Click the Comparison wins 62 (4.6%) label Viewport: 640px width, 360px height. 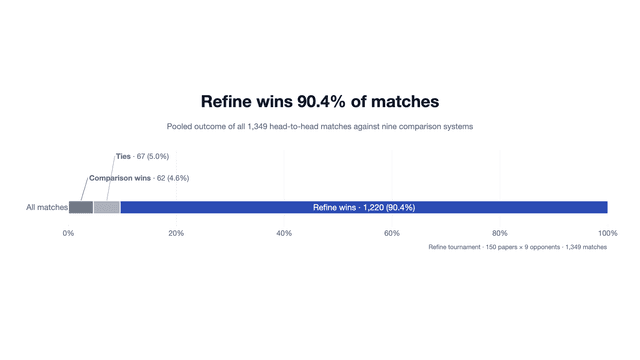[x=139, y=178]
